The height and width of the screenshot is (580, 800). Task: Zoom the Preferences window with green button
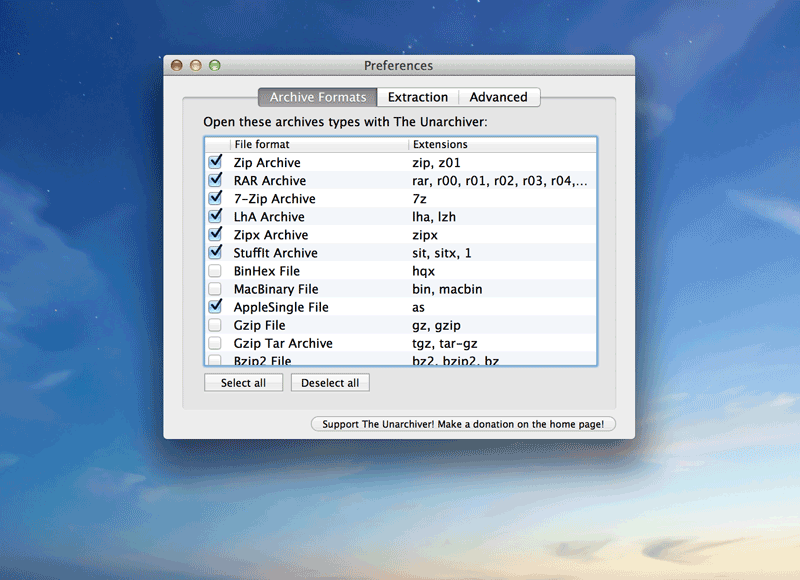215,65
